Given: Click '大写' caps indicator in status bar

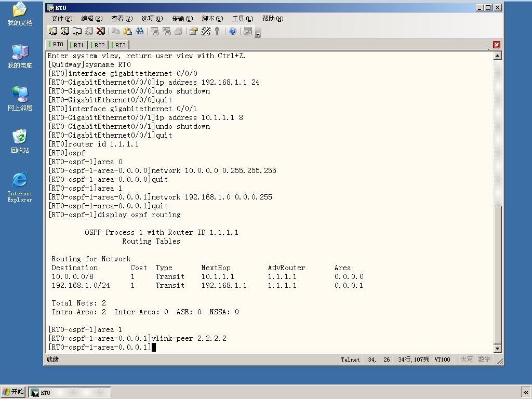Looking at the screenshot, I should coord(467,360).
